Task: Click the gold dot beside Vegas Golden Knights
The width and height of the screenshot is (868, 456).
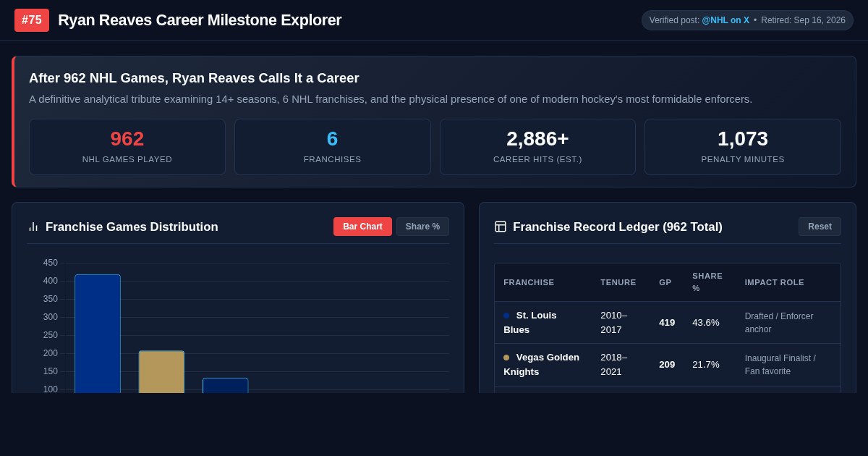Action: (x=506, y=358)
